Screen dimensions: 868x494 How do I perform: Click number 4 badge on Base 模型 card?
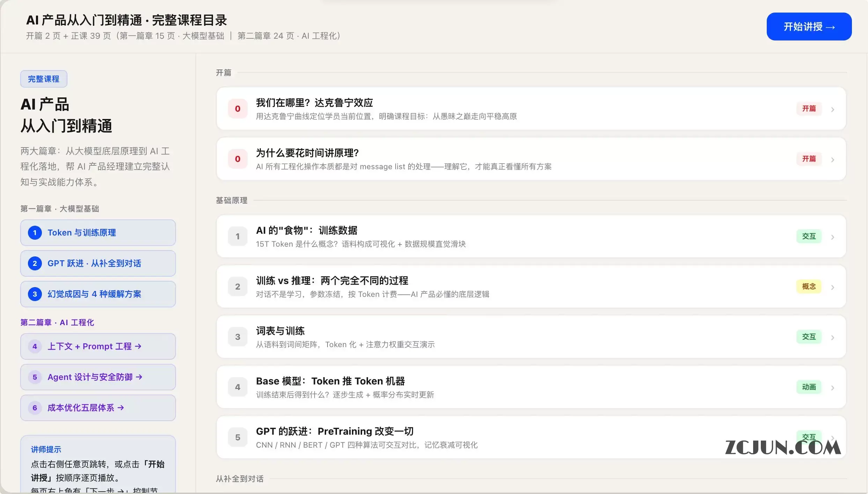coord(238,387)
